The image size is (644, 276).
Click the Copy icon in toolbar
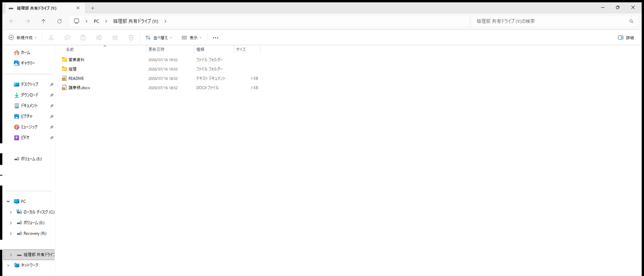[x=67, y=38]
